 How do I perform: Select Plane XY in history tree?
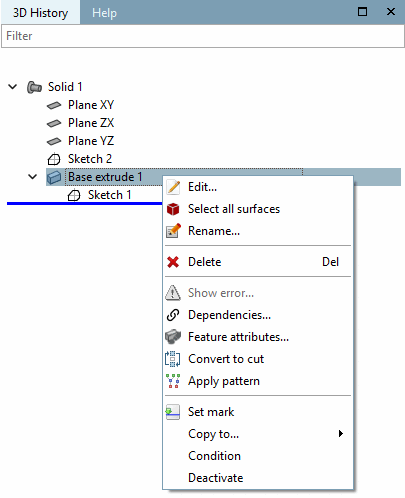91,105
